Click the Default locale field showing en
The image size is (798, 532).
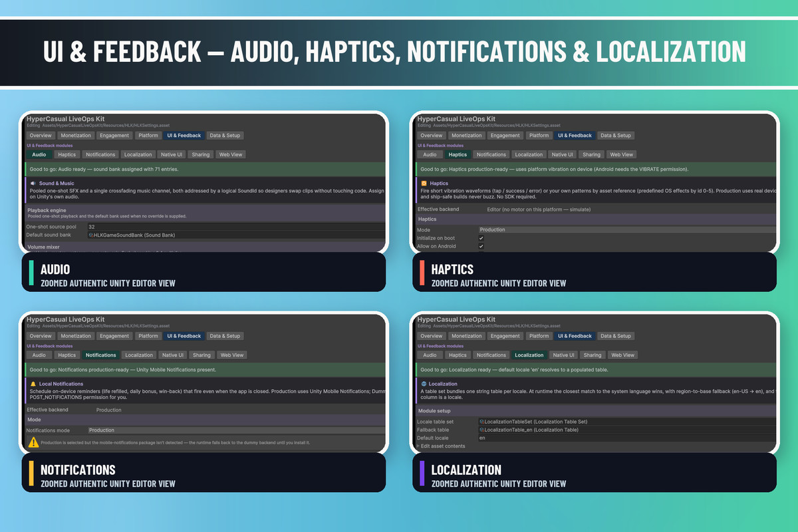tap(627, 438)
